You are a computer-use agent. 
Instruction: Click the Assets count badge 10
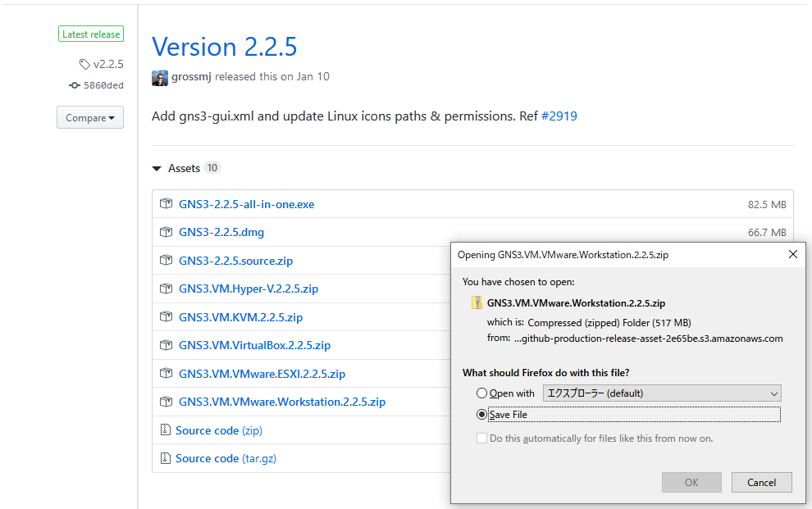tap(212, 167)
